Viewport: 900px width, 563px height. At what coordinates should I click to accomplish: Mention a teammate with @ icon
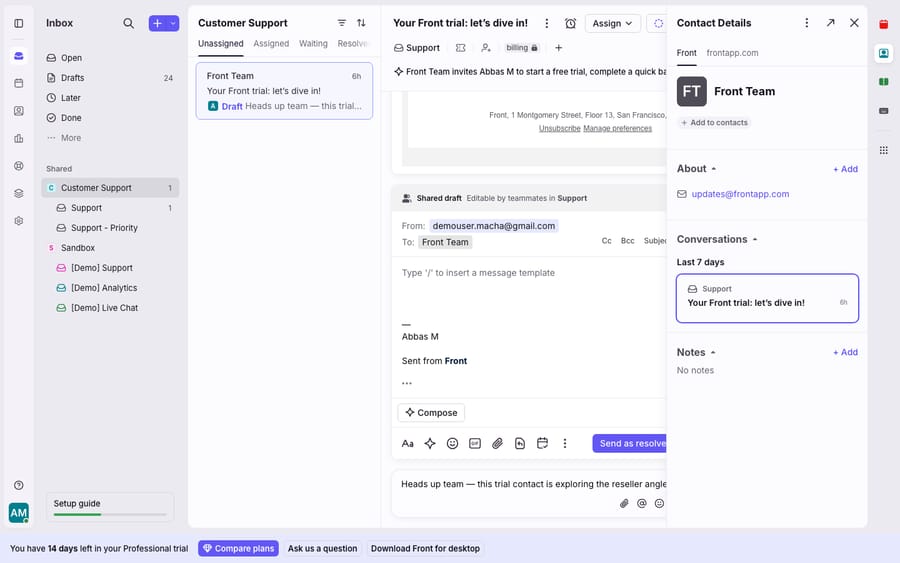coord(642,503)
